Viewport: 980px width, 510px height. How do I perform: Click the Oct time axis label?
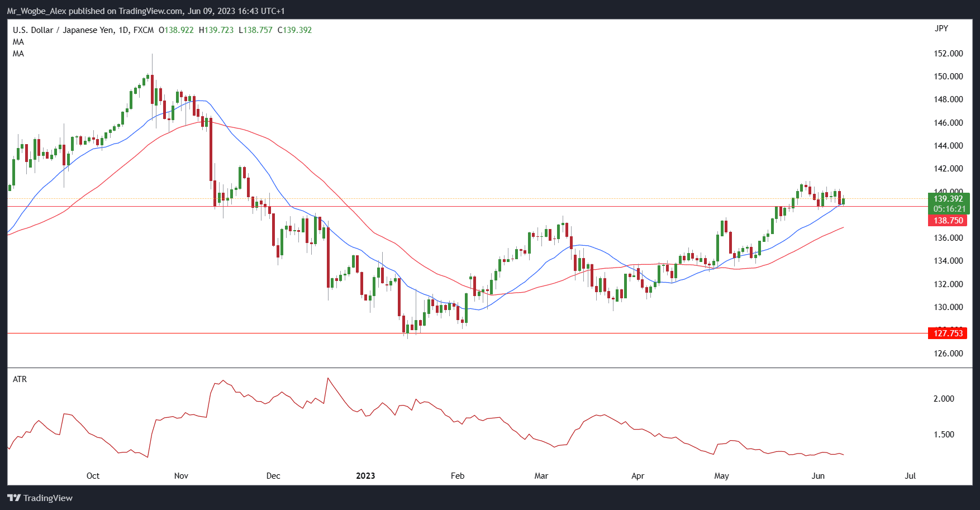coord(93,476)
